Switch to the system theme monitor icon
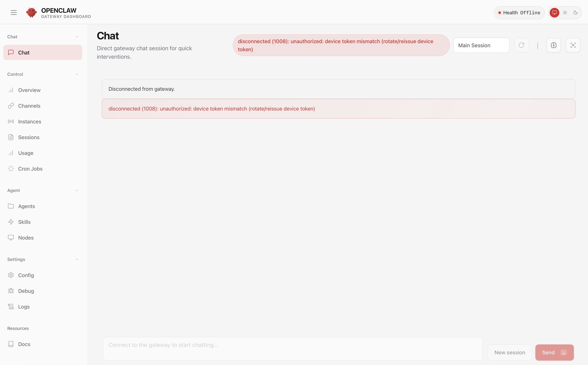This screenshot has width=588, height=365. click(x=554, y=13)
